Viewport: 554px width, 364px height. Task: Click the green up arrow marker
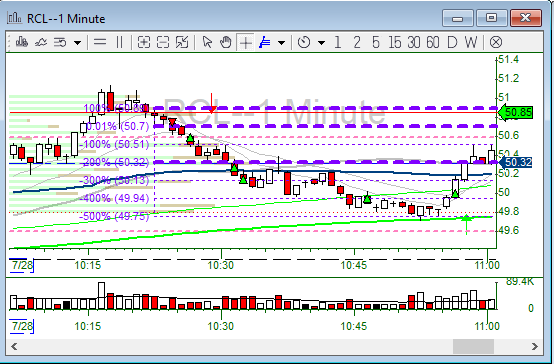[467, 224]
